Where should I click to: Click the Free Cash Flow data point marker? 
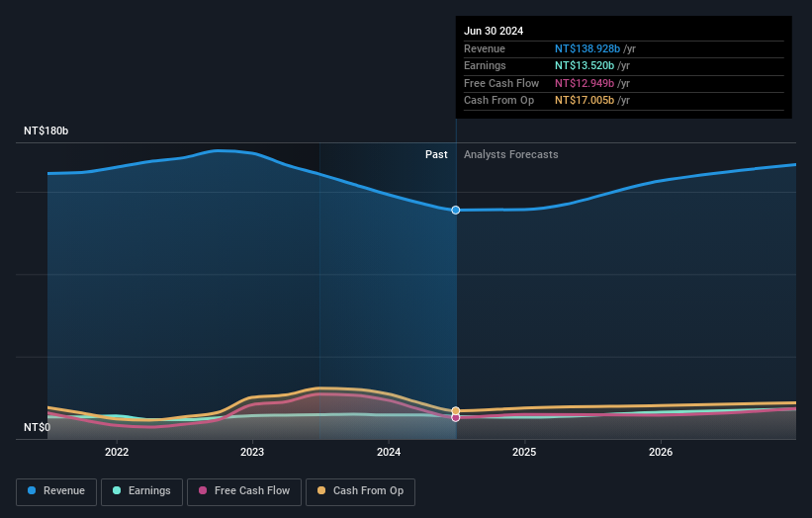click(x=456, y=417)
